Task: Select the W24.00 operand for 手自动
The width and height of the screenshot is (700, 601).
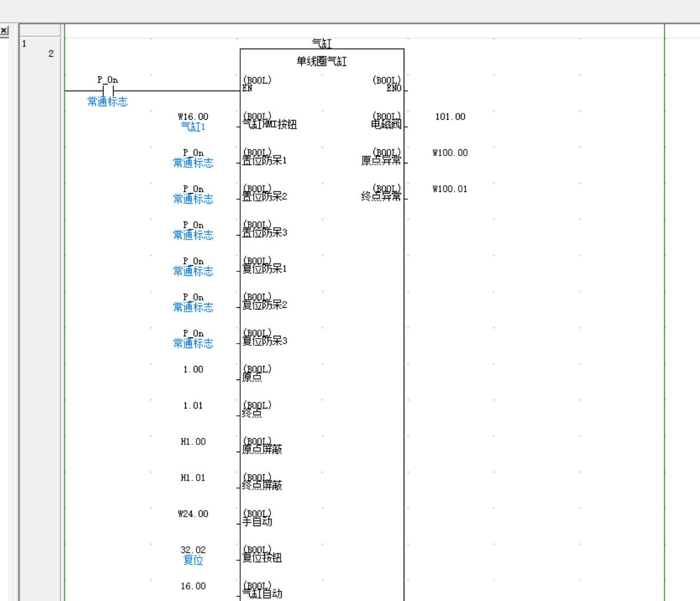Action: tap(193, 514)
